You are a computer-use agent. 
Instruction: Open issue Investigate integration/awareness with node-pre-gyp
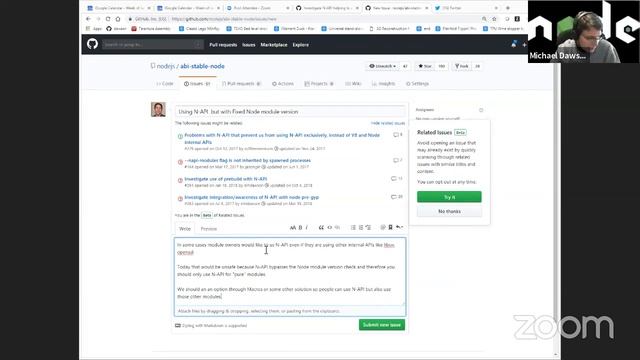pyautogui.click(x=251, y=197)
